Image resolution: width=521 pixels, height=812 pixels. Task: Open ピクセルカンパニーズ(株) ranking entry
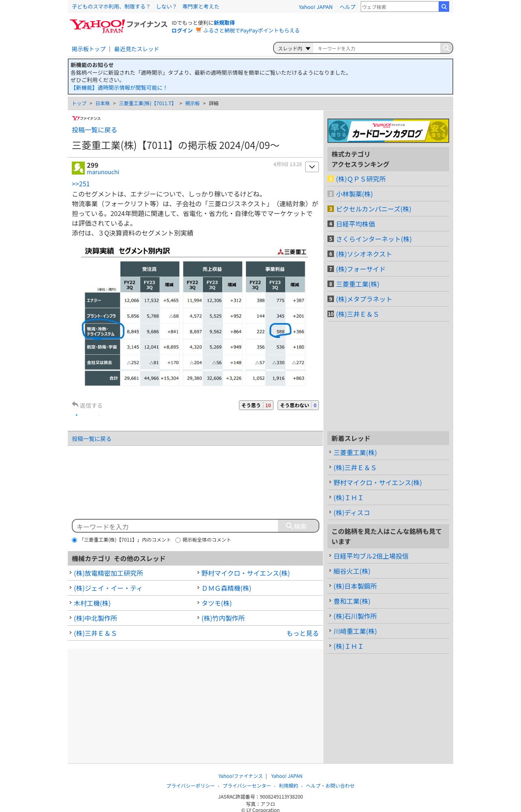[373, 209]
